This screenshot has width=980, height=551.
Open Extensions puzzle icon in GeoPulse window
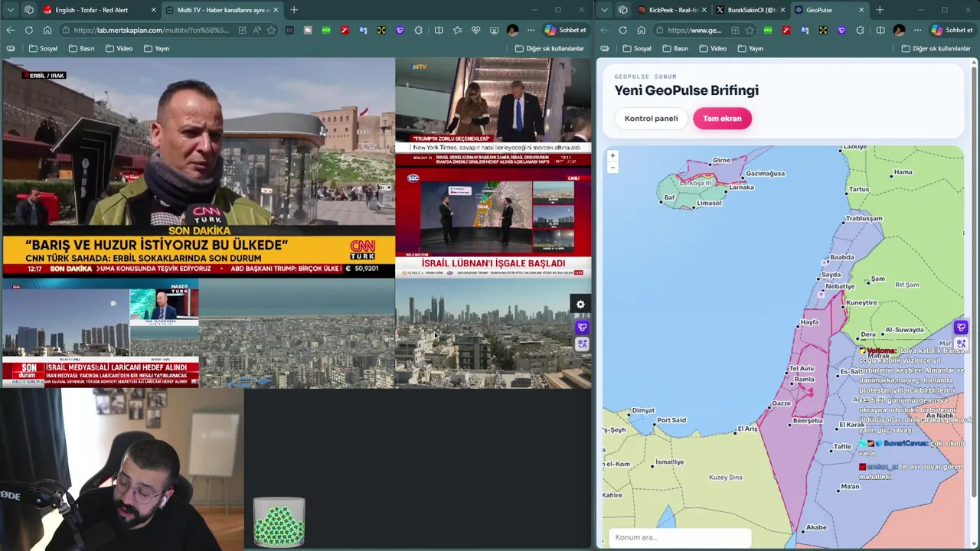click(x=860, y=30)
